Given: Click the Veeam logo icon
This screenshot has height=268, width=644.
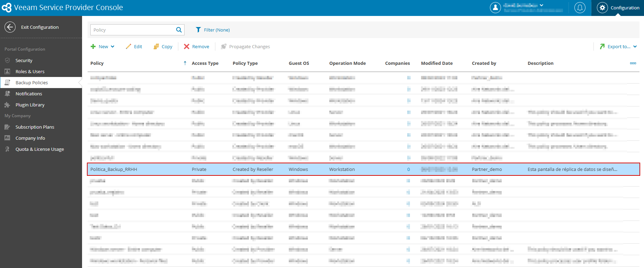Looking at the screenshot, I should (7, 8).
